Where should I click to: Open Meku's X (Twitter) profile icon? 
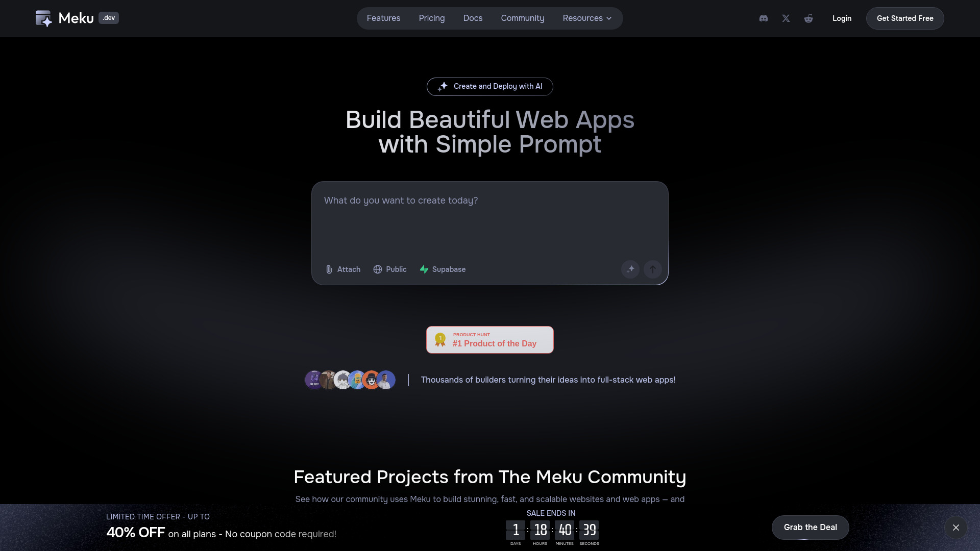pos(786,18)
